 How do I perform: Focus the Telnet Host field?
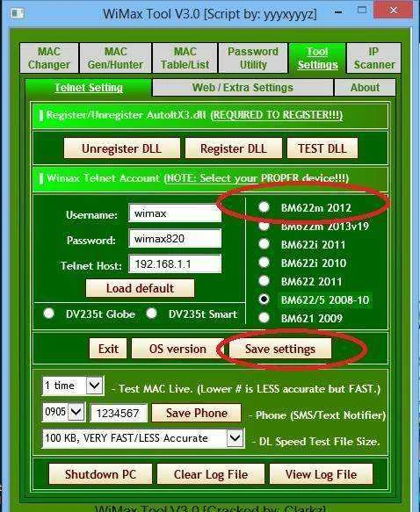click(x=175, y=263)
